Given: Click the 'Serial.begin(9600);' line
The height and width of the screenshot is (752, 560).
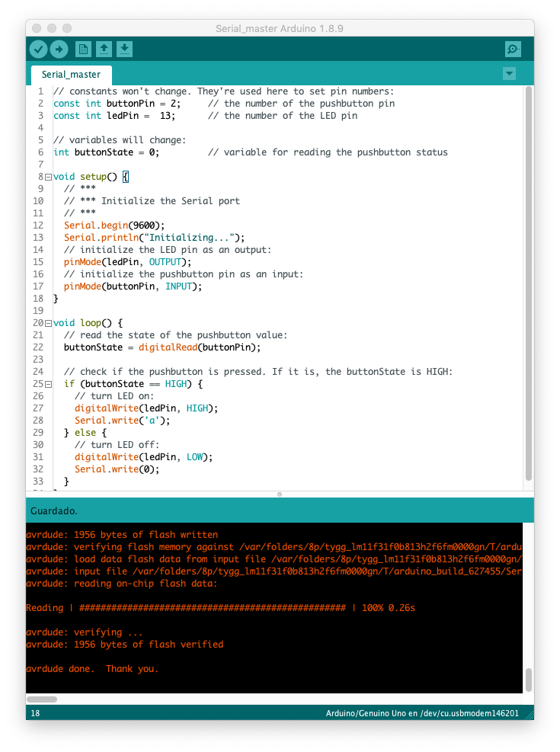Looking at the screenshot, I should coord(114,226).
